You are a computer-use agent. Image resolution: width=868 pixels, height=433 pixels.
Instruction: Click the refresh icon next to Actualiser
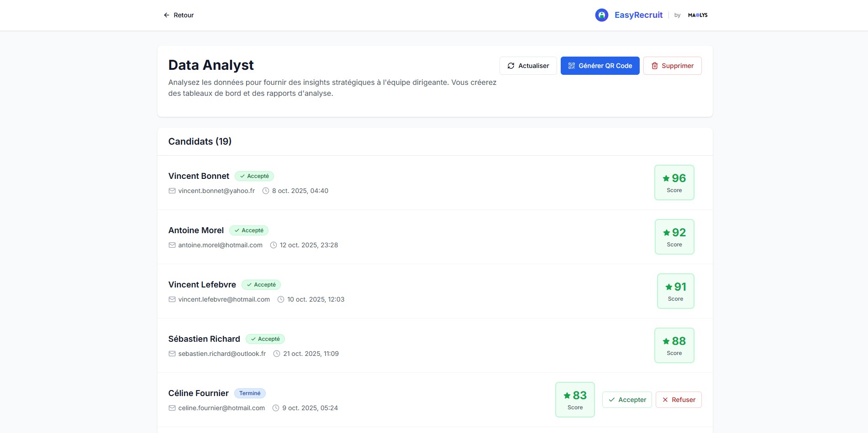pos(512,66)
